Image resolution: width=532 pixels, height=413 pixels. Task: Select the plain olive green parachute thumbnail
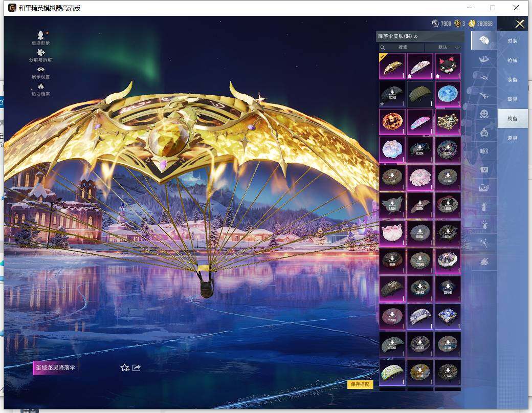pos(419,94)
